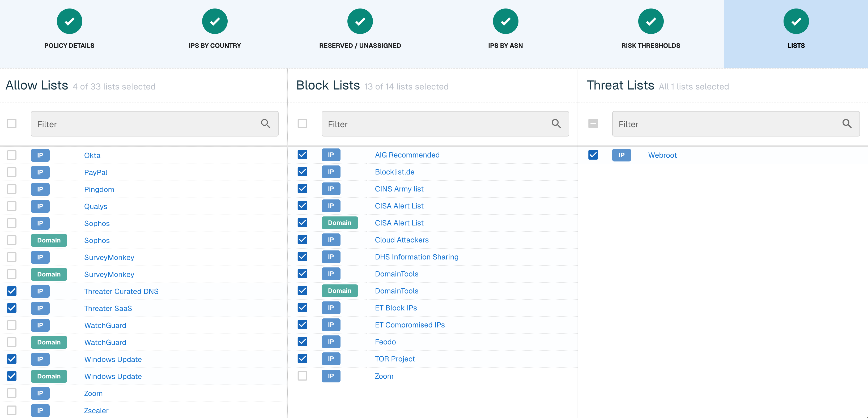Toggle the select-all Allow Lists checkbox
This screenshot has height=418, width=868.
click(12, 123)
